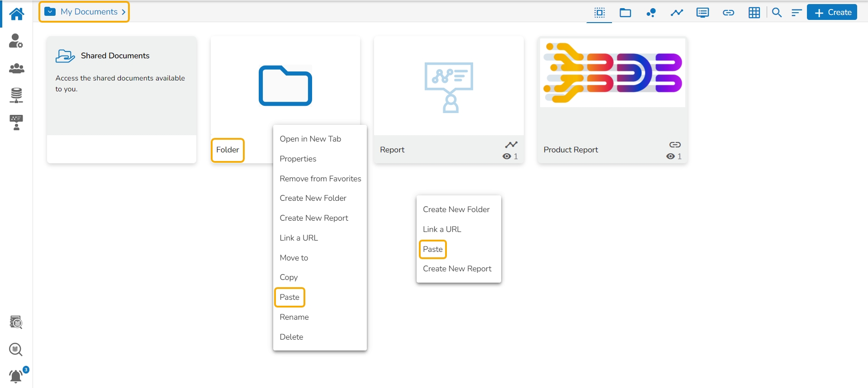Click the link icon on Product Report card
This screenshot has height=388, width=868.
click(675, 145)
